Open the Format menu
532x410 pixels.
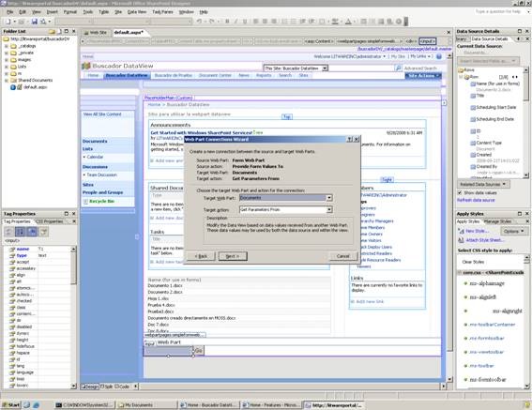coord(69,12)
